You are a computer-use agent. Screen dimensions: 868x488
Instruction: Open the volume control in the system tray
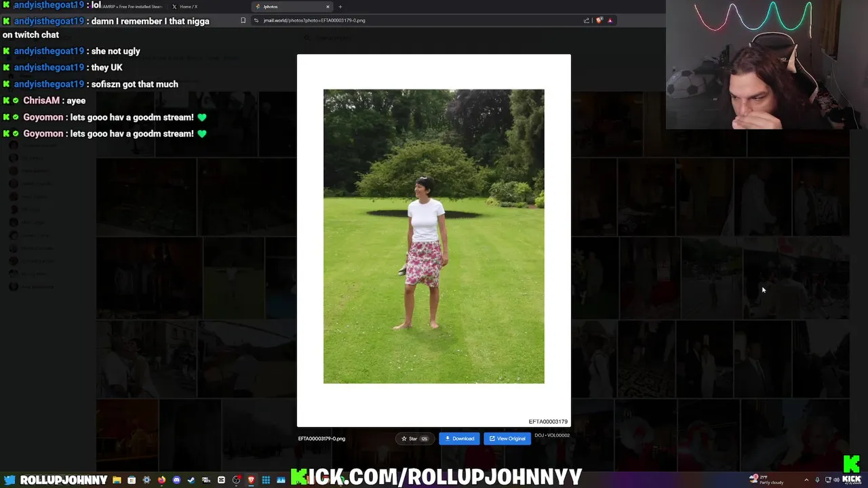pos(836,480)
